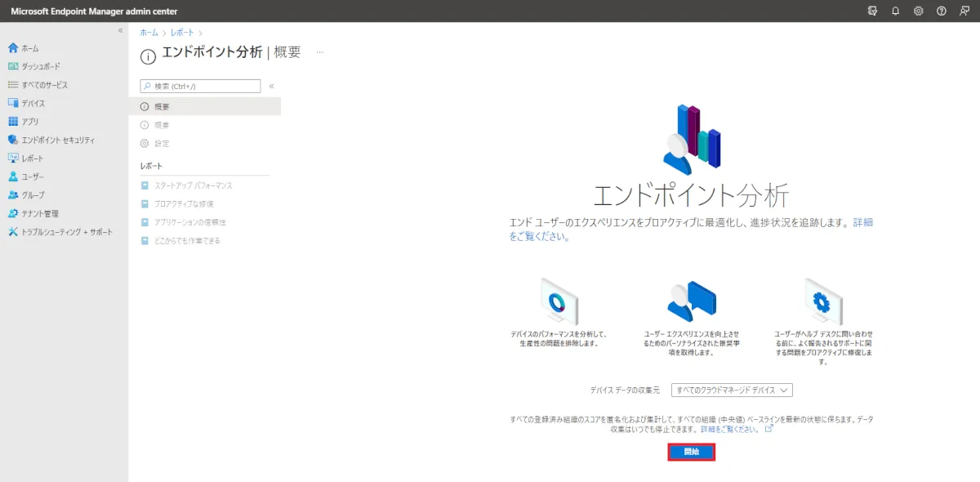Click the スタートアップ パフォーマンス report icon
Viewport: 980px width, 482px height.
click(145, 185)
